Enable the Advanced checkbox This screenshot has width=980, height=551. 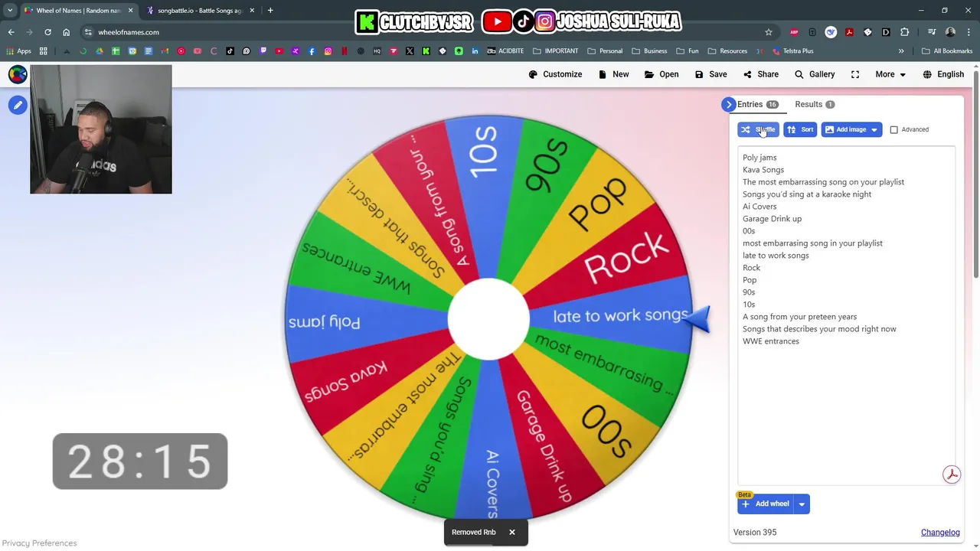(x=893, y=129)
